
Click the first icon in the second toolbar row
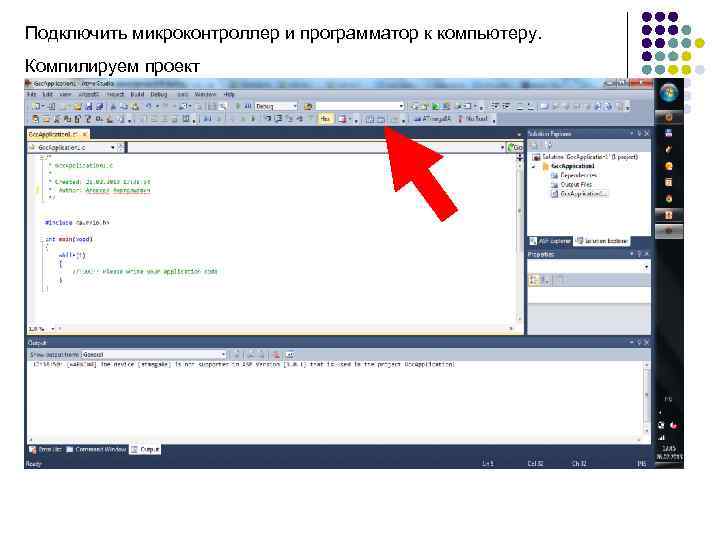[x=35, y=119]
